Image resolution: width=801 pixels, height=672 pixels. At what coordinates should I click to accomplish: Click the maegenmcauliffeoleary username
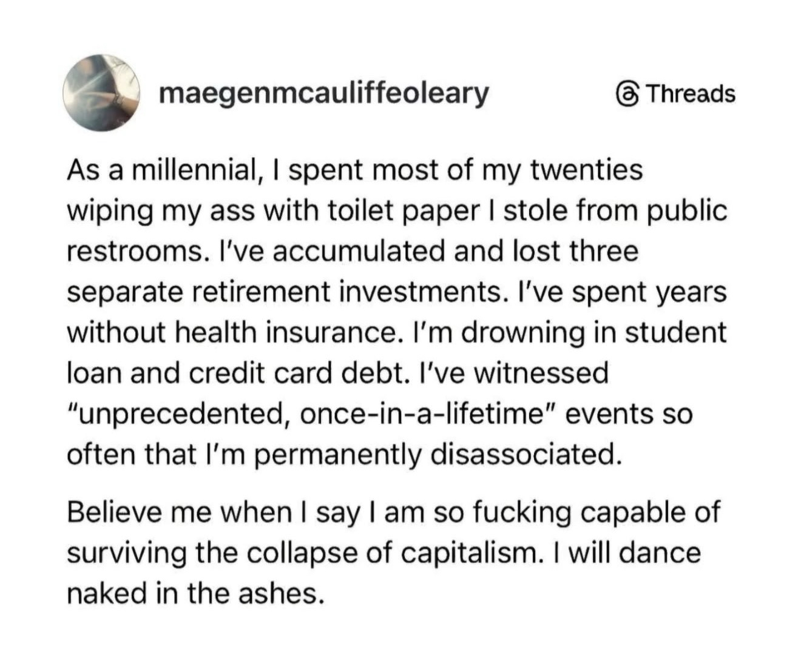tap(323, 93)
